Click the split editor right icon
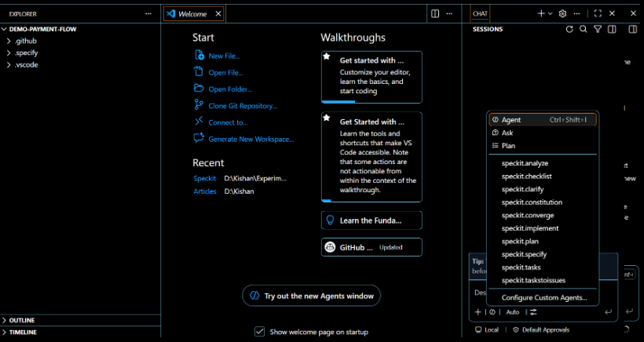 (x=435, y=13)
